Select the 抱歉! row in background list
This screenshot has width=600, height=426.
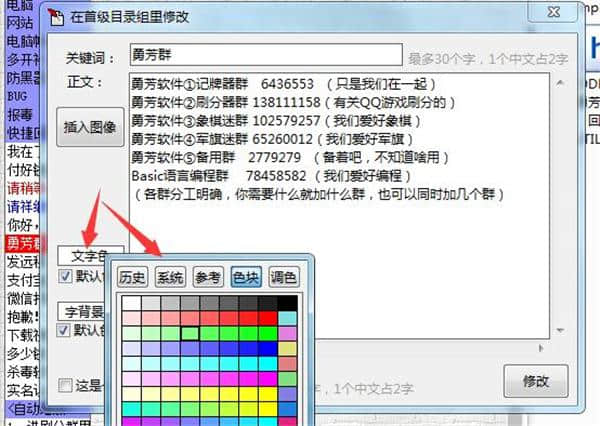click(x=23, y=317)
